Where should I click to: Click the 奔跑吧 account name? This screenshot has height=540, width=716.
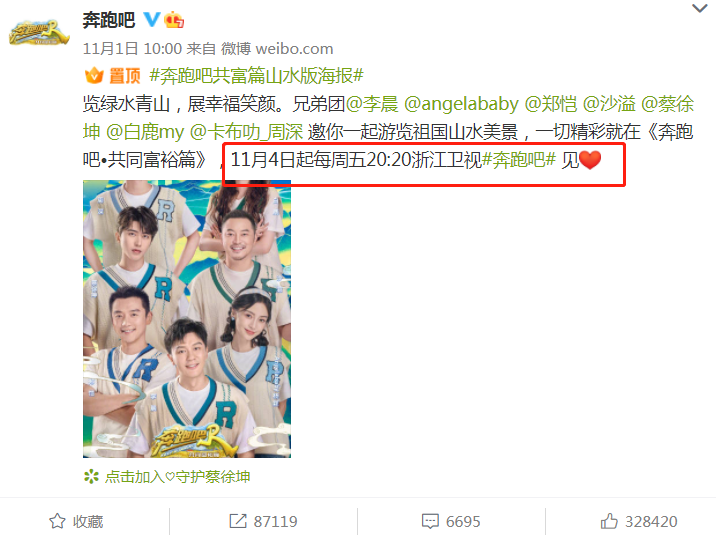point(109,20)
